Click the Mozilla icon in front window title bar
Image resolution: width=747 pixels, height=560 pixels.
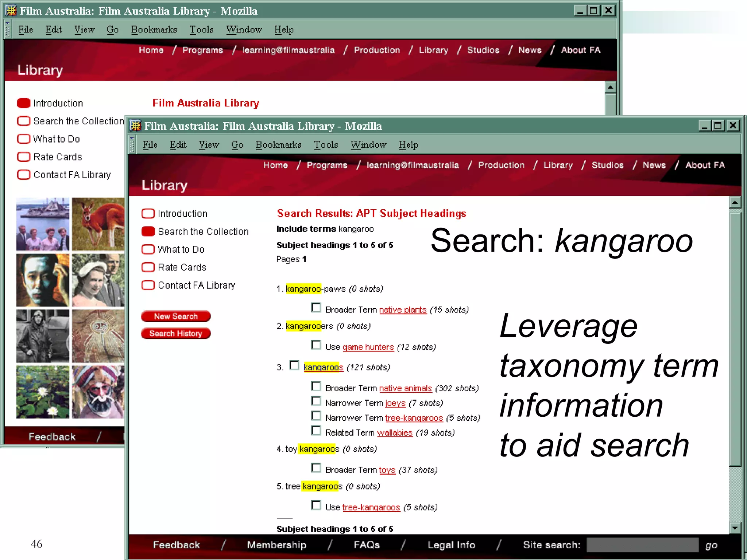tap(136, 126)
